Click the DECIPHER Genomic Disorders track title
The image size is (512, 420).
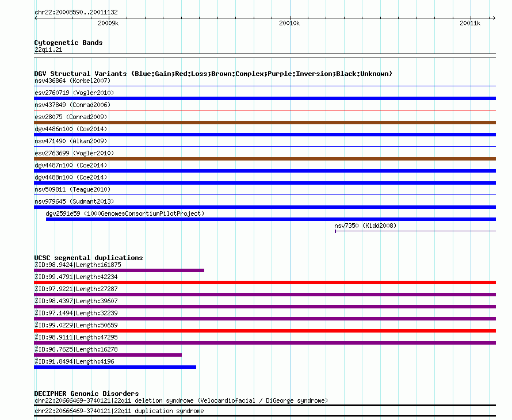pos(86,394)
